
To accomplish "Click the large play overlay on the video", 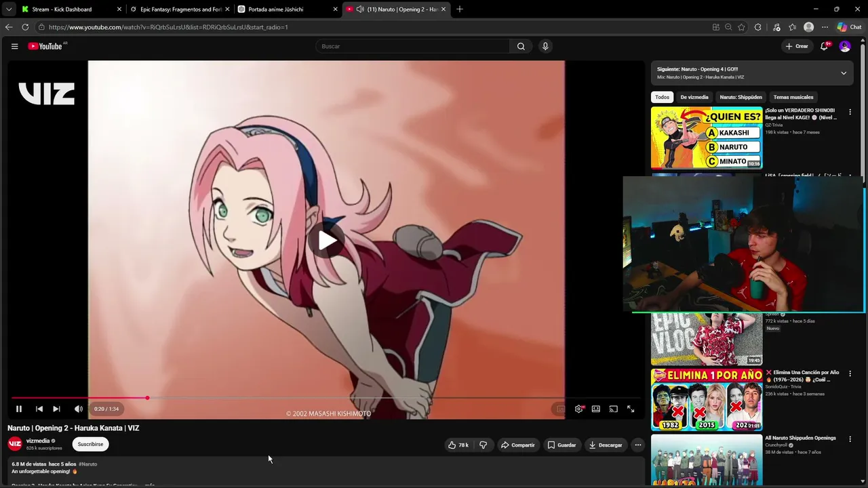I will [x=327, y=240].
